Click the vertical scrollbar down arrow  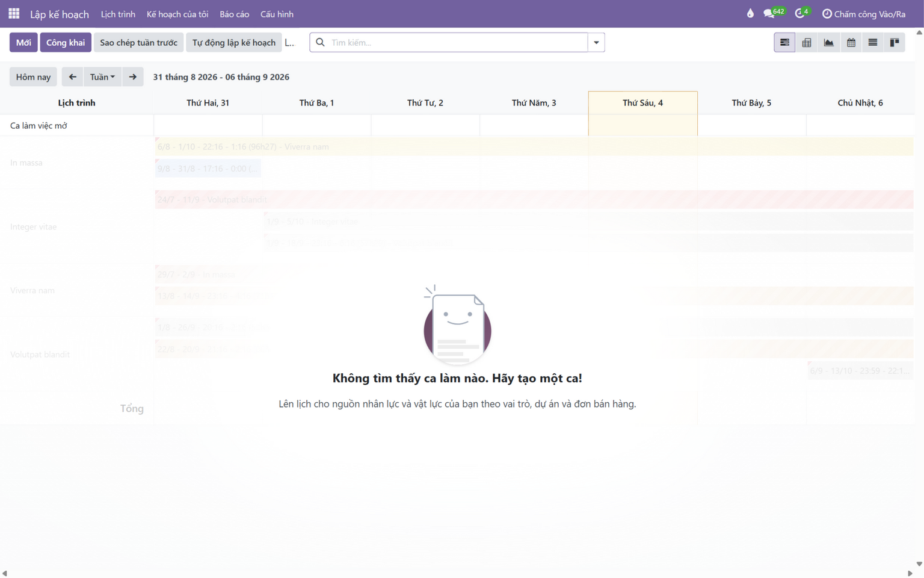[x=919, y=564]
